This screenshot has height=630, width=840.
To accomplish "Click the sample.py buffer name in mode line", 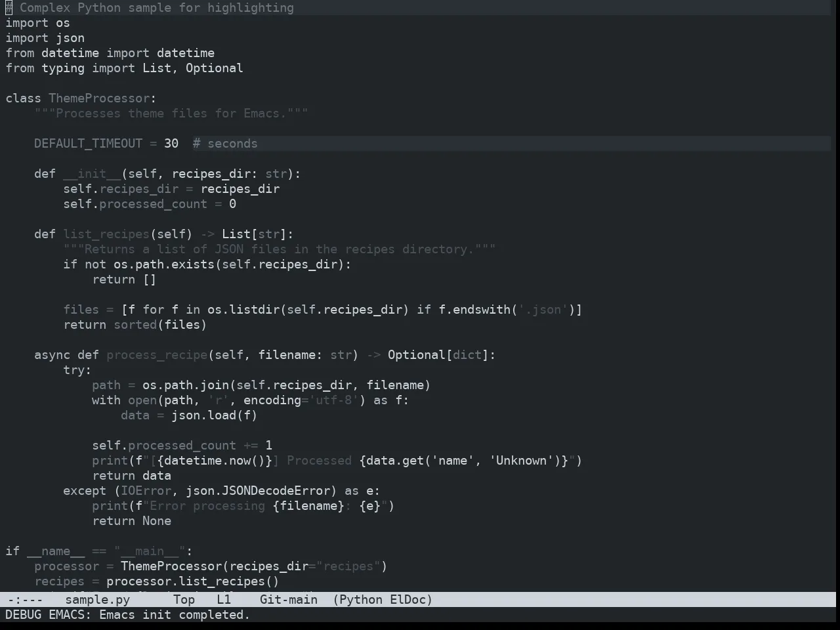I will (97, 599).
